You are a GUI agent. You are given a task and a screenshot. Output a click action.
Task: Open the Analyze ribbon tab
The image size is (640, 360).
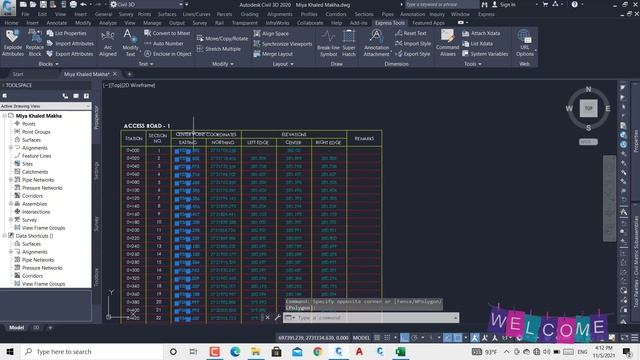click(x=108, y=23)
